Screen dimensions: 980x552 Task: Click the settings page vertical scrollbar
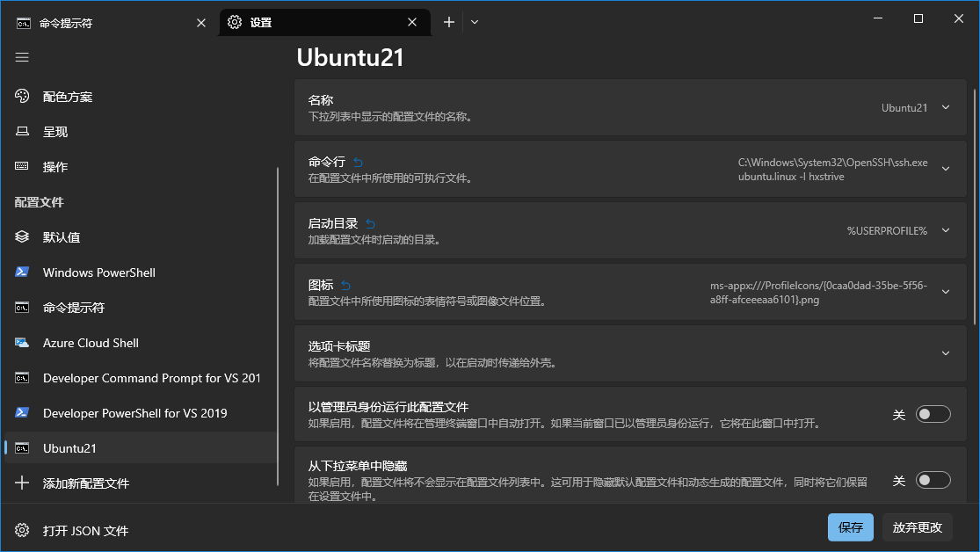[975, 207]
